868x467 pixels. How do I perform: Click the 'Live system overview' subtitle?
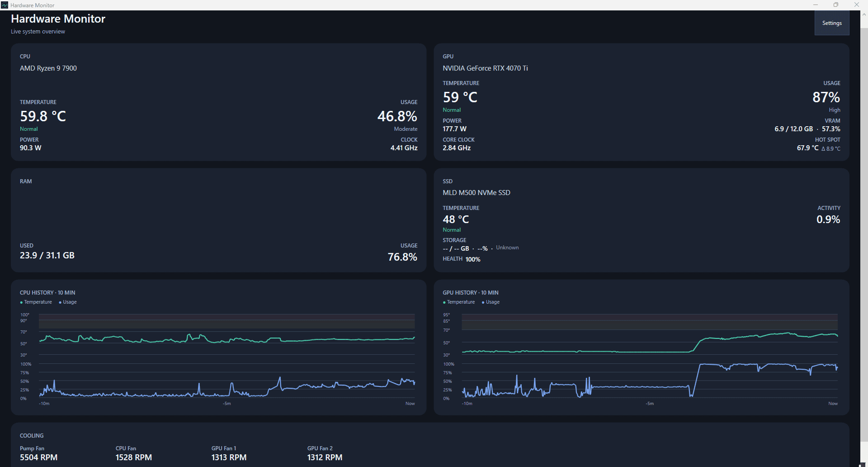(x=38, y=32)
